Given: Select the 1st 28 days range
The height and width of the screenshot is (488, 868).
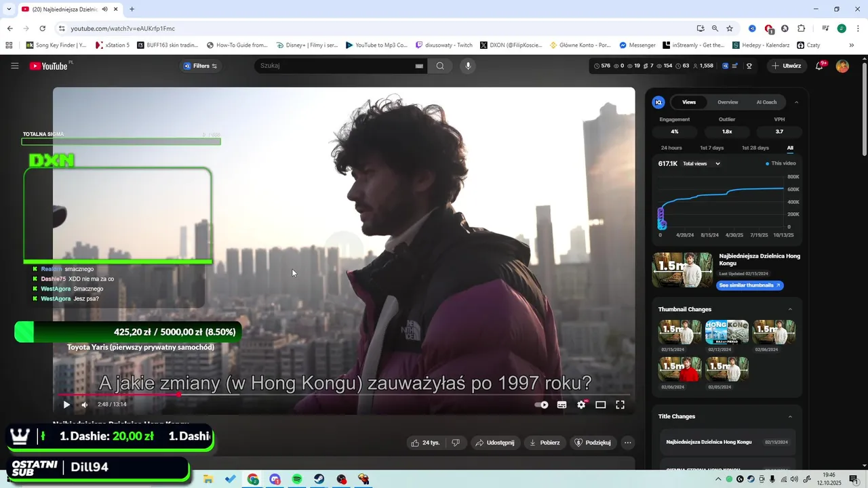Looking at the screenshot, I should click(x=755, y=148).
